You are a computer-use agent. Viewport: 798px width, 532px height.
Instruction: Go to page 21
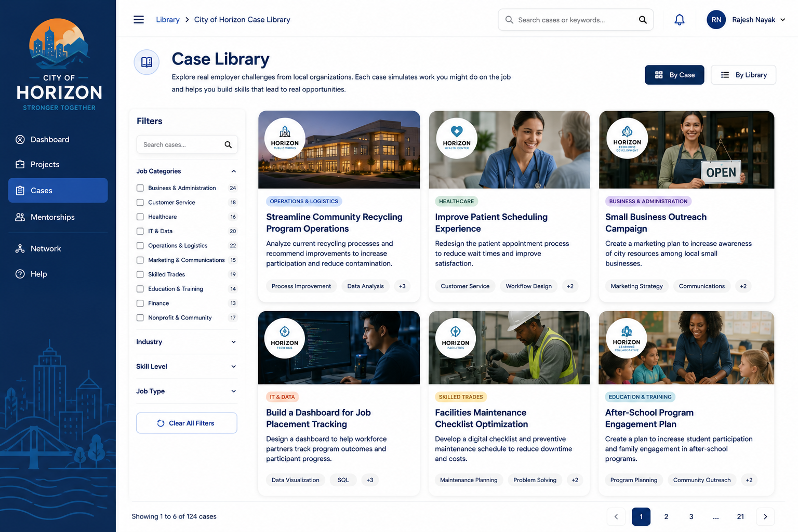click(740, 516)
